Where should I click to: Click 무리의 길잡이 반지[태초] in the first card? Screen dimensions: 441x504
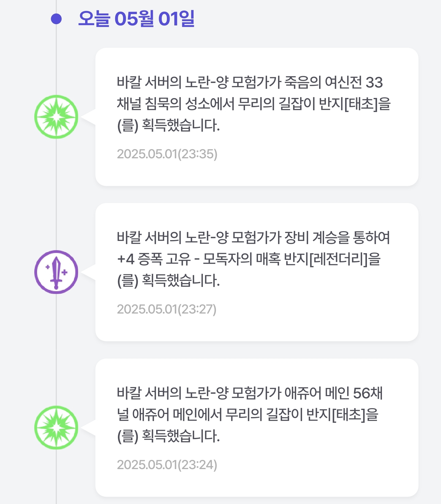(308, 104)
